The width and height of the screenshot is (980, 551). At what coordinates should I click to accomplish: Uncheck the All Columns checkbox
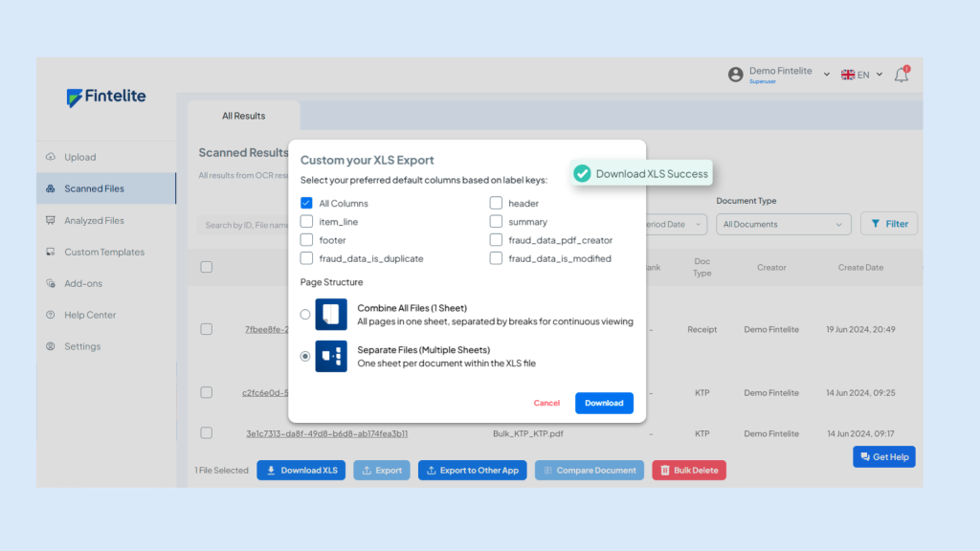[306, 203]
